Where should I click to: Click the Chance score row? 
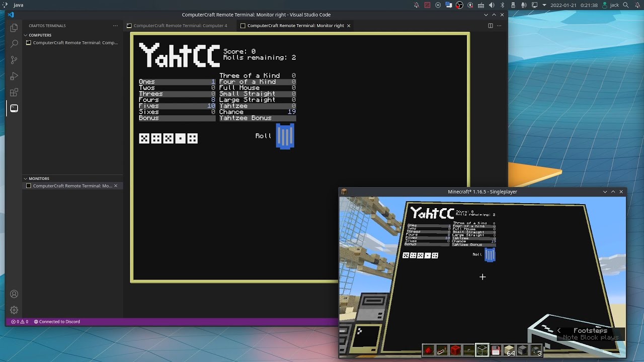coord(258,112)
